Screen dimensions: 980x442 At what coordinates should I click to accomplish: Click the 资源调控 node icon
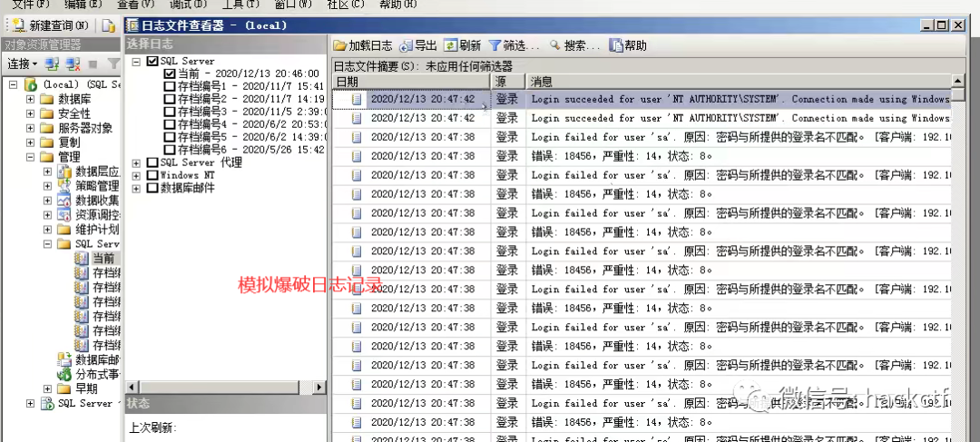pyautogui.click(x=64, y=214)
